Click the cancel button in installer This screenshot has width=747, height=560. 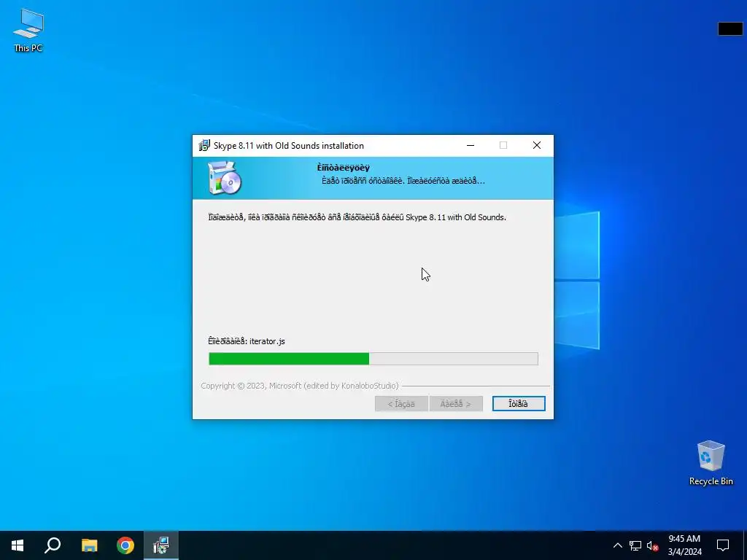click(519, 404)
